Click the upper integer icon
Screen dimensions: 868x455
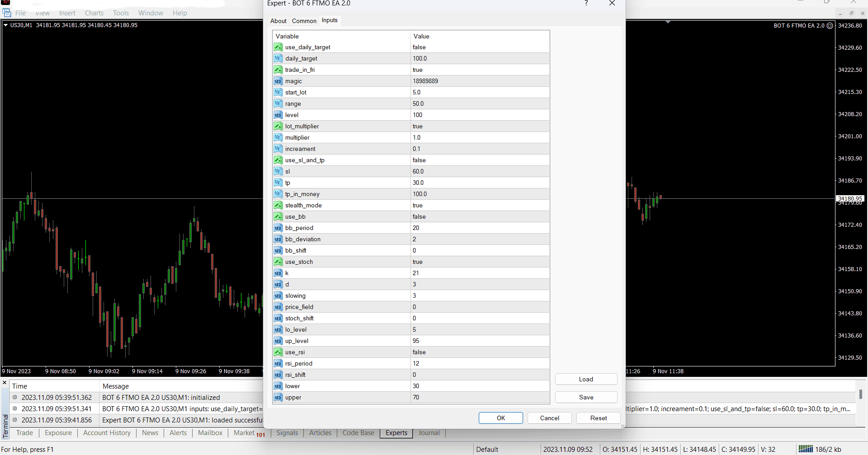click(278, 397)
